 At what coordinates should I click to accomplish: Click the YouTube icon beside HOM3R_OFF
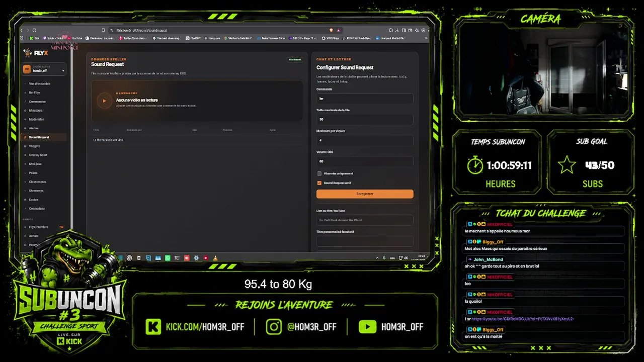[367, 327]
